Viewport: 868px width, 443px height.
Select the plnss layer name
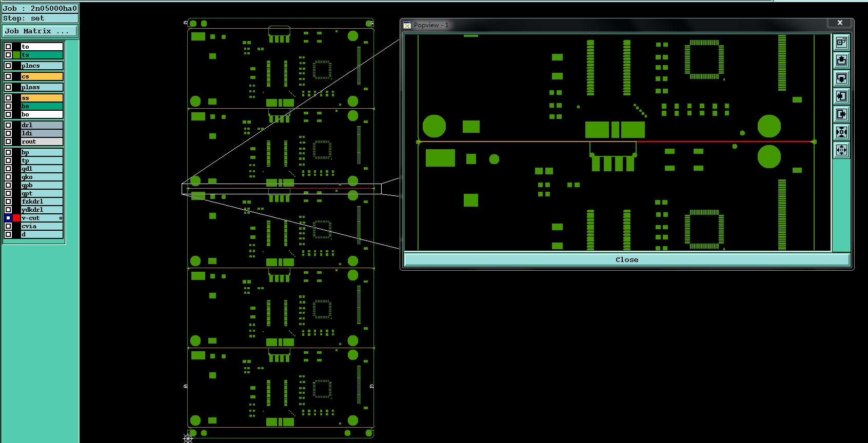point(42,87)
